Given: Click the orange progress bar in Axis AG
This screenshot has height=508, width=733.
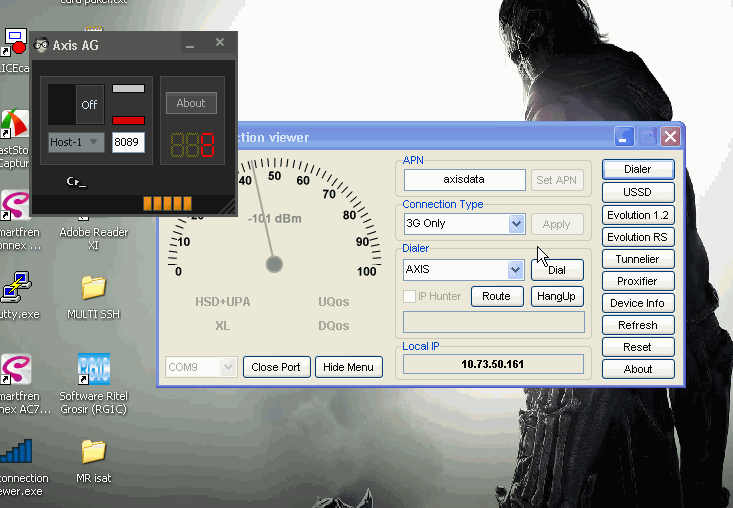Looking at the screenshot, I should click(167, 203).
